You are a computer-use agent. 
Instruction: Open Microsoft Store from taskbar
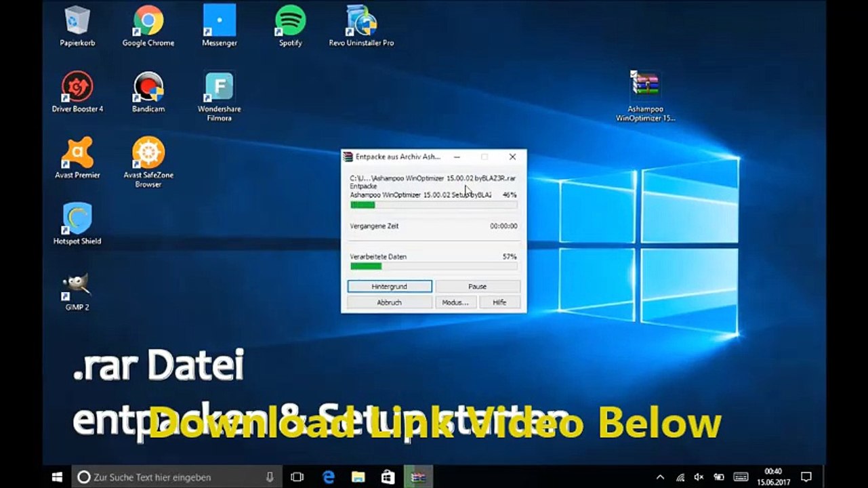pyautogui.click(x=388, y=477)
